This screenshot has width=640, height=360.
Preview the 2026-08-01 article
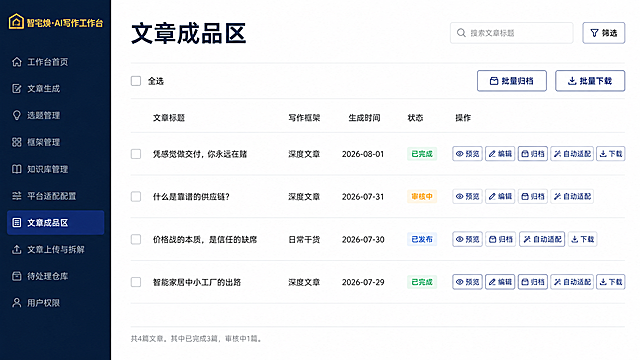click(x=467, y=154)
